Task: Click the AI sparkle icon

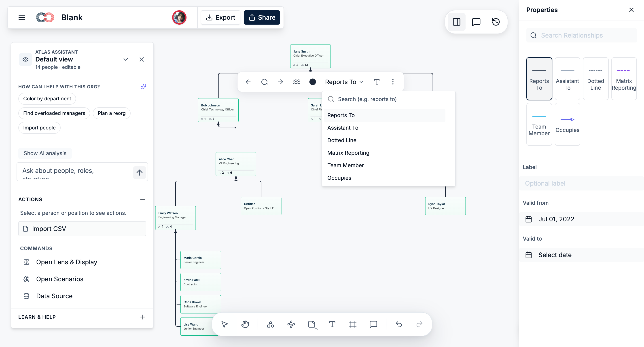Action: tap(143, 87)
